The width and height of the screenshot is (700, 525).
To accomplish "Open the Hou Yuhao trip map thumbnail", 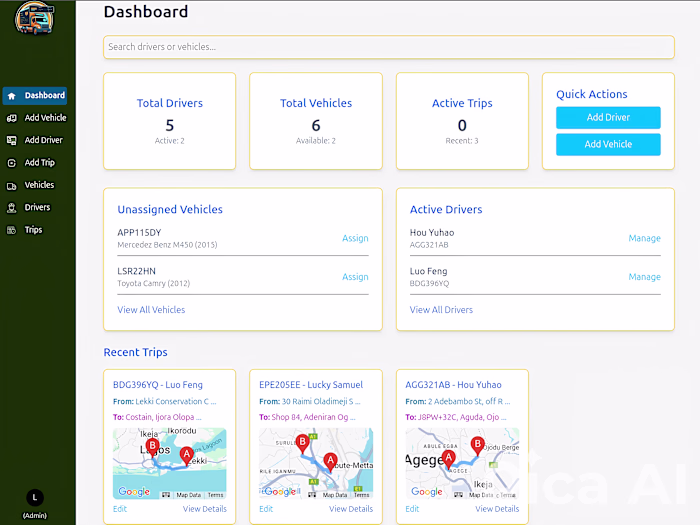I will point(462,463).
